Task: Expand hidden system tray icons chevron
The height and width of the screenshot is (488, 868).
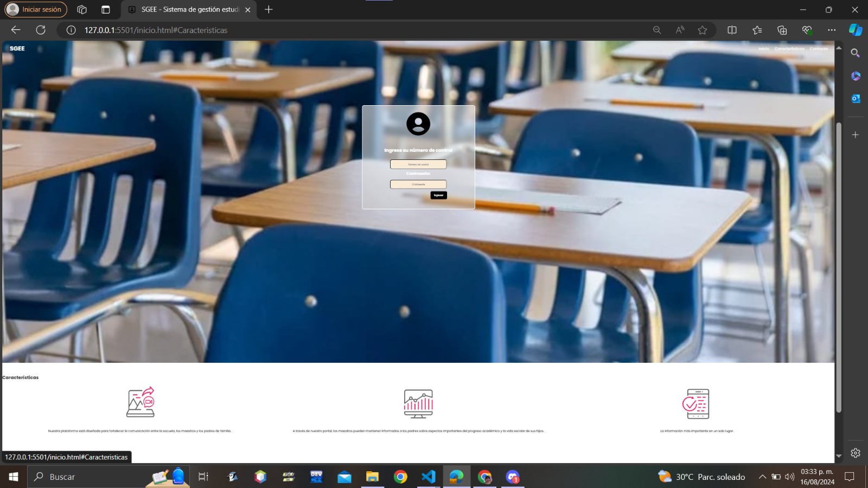Action: [762, 477]
